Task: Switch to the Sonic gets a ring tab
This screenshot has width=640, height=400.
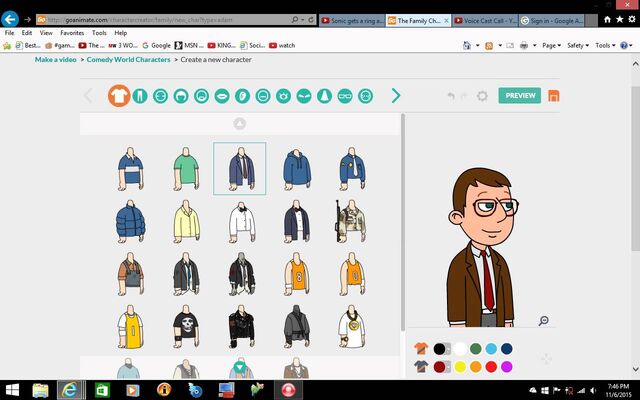Action: pyautogui.click(x=352, y=20)
